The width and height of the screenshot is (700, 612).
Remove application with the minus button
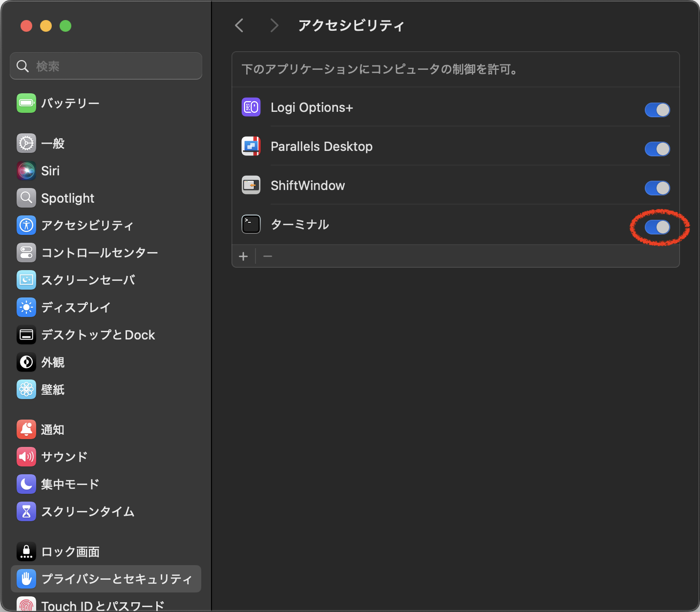(268, 256)
